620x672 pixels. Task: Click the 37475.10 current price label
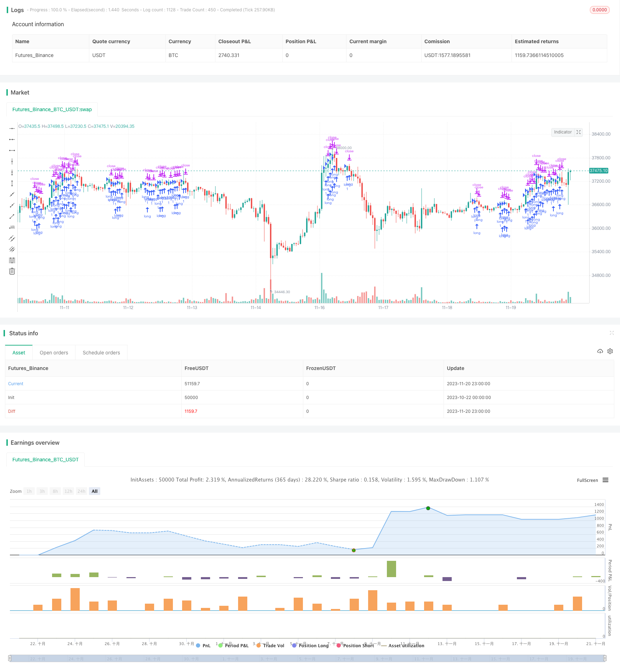pyautogui.click(x=598, y=171)
